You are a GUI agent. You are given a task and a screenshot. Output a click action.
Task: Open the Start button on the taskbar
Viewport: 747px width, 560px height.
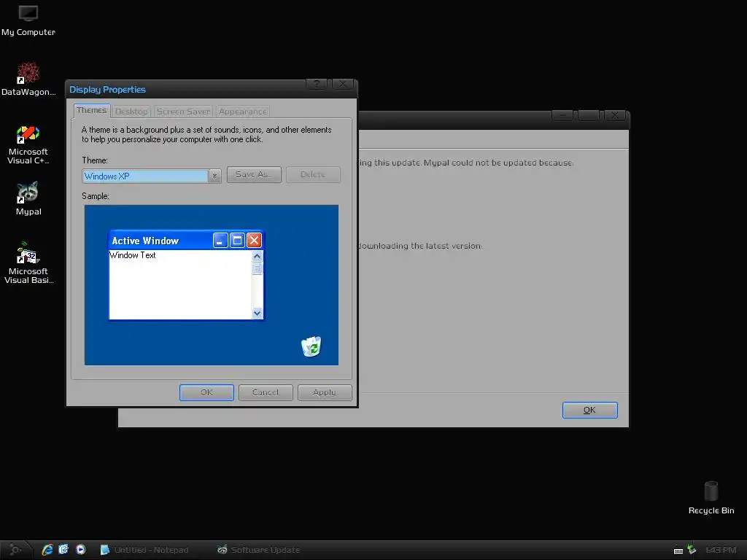point(15,550)
